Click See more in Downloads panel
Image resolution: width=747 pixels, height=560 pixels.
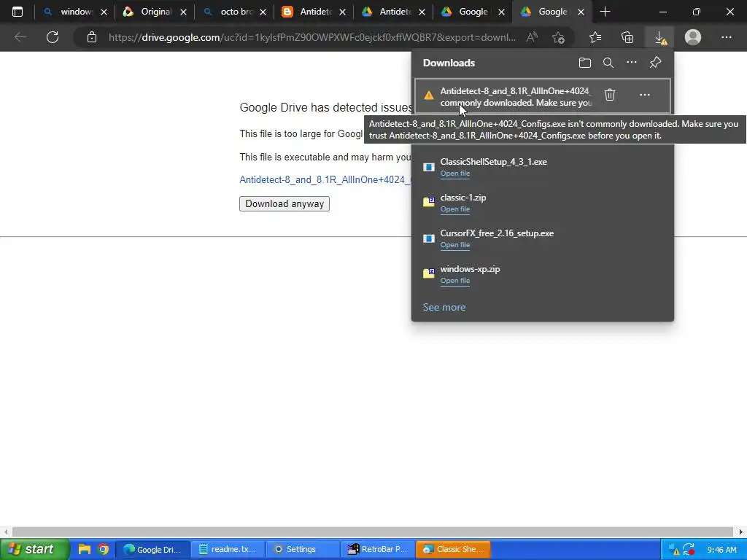click(x=444, y=307)
